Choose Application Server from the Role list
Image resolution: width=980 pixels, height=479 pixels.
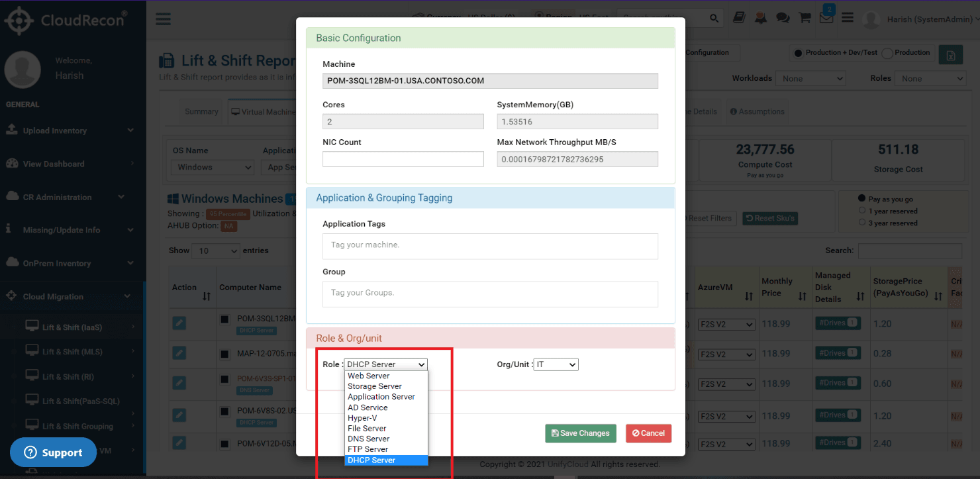tap(387, 397)
